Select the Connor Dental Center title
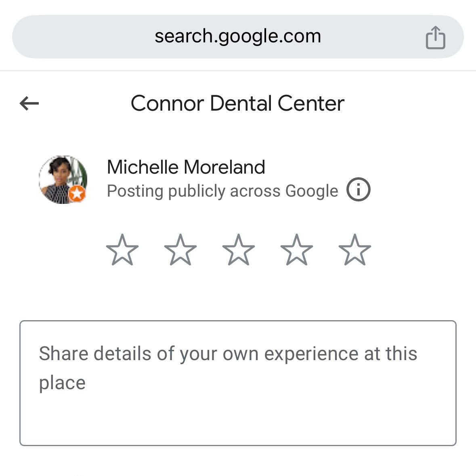Viewport: 476px width, 476px height. (x=238, y=103)
